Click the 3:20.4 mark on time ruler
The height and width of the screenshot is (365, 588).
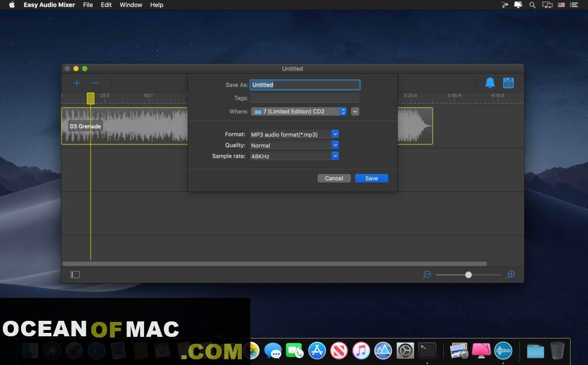point(410,95)
